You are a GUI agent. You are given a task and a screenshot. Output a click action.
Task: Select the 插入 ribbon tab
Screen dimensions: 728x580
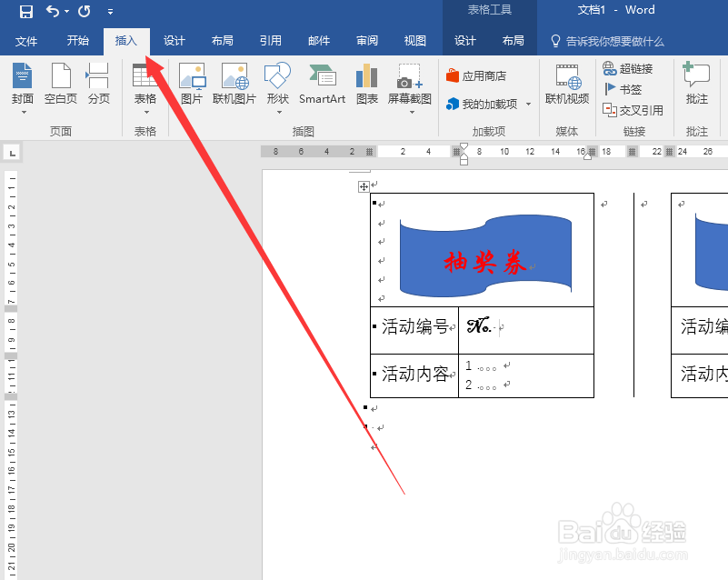tap(125, 41)
